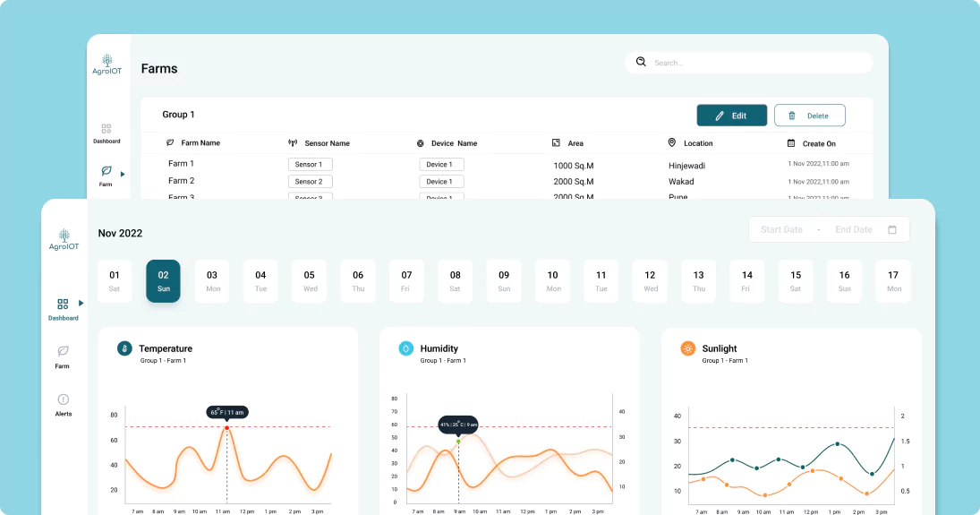
Task: Click the search magnifier icon
Action: (641, 61)
